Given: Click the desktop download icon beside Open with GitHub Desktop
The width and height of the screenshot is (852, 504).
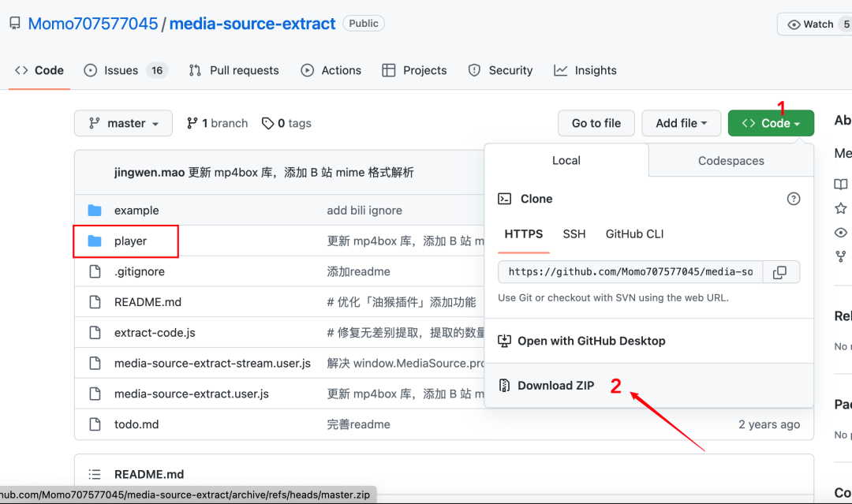Looking at the screenshot, I should click(x=504, y=341).
